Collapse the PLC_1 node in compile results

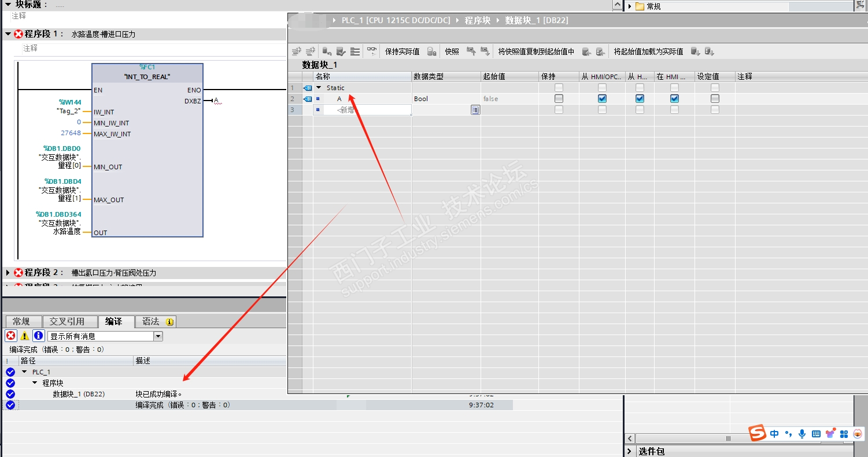click(x=24, y=372)
